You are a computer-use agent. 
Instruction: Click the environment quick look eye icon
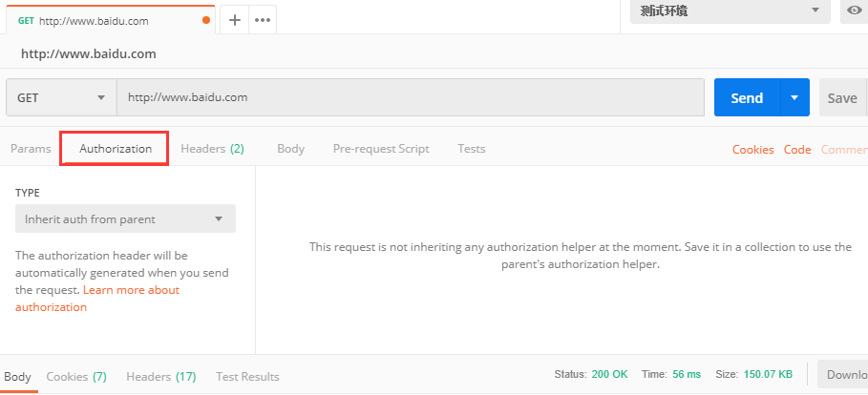[853, 10]
